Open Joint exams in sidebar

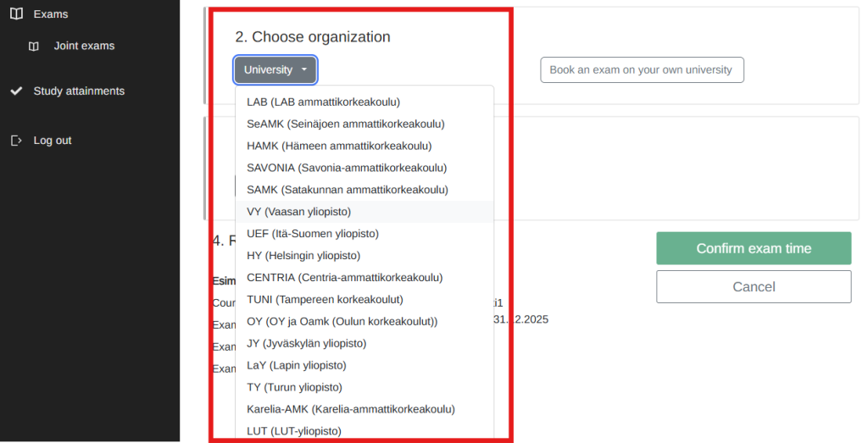pyautogui.click(x=84, y=46)
